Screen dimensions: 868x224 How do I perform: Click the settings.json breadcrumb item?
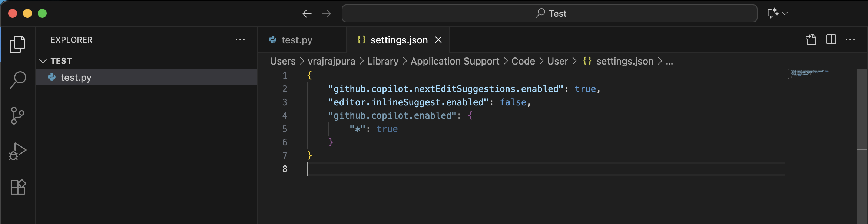click(x=618, y=61)
